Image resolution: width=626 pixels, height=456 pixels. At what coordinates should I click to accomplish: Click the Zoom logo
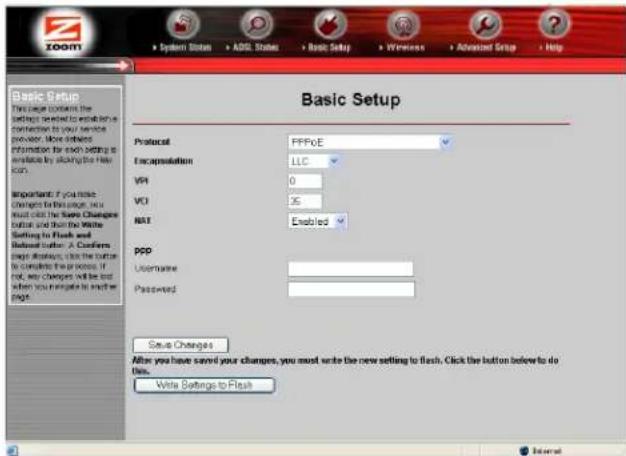tap(63, 32)
